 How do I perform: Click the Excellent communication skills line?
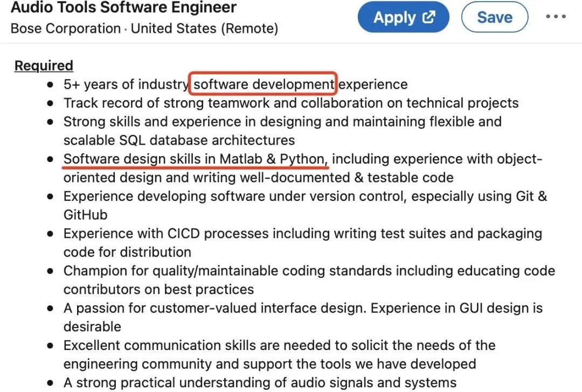(279, 345)
